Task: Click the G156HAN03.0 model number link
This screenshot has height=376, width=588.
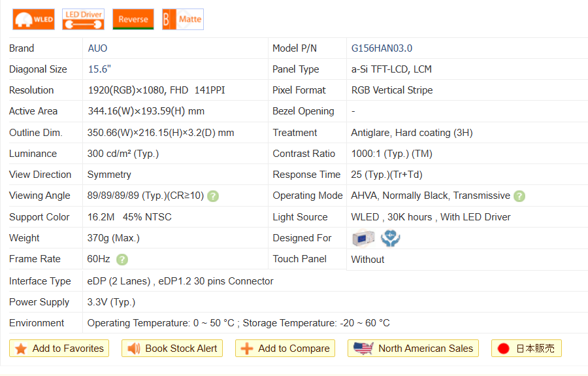Action: coord(382,48)
